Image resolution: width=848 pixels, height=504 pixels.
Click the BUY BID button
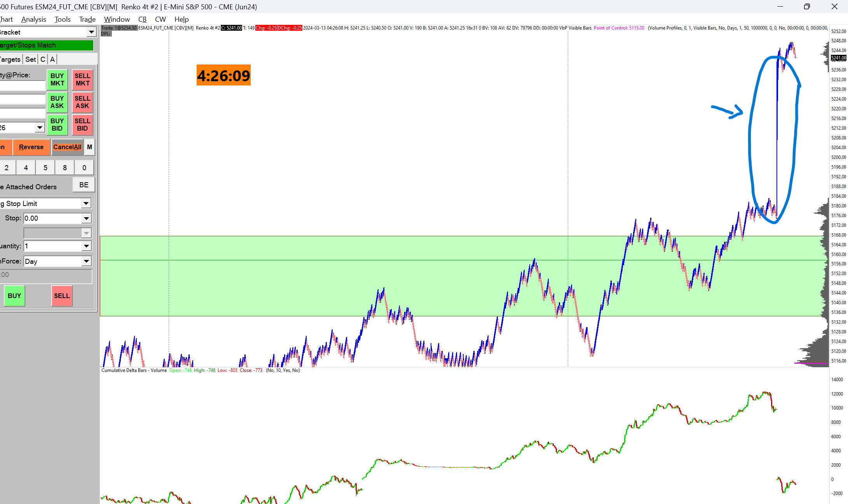point(57,125)
